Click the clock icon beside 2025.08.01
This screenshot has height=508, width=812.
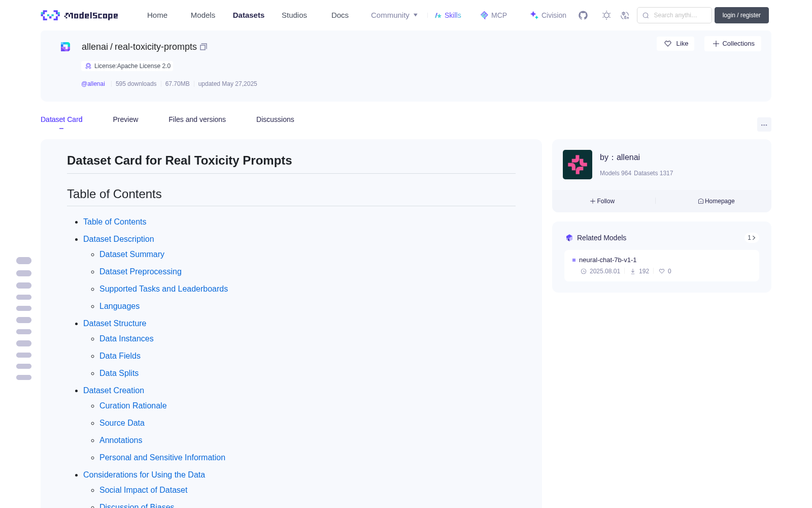(x=584, y=271)
